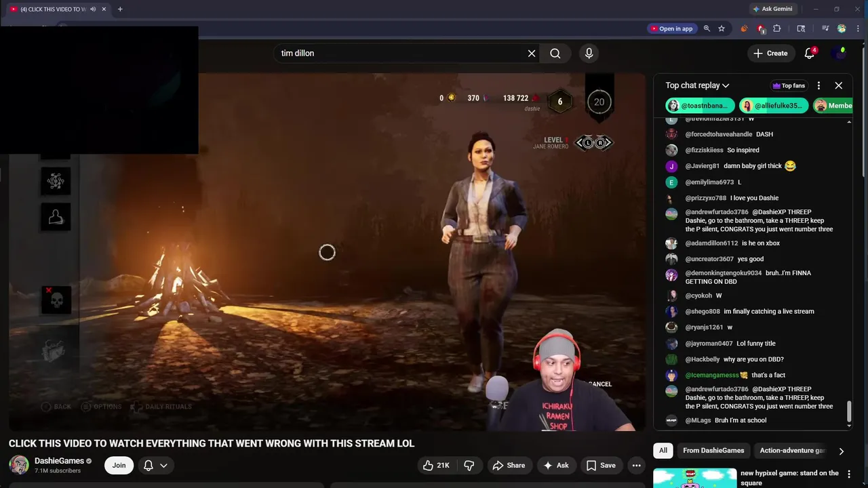
Task: Clear the YouTube search box with X
Action: [x=532, y=53]
